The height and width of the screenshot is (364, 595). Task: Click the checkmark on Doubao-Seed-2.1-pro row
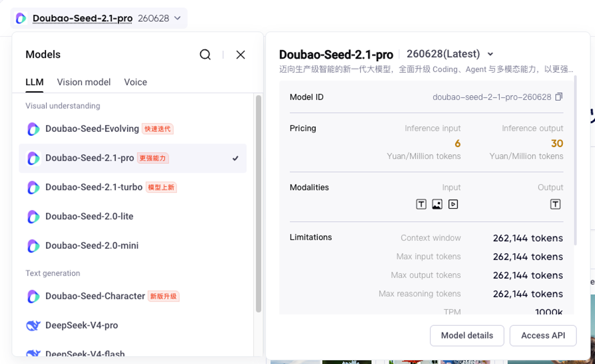click(236, 158)
